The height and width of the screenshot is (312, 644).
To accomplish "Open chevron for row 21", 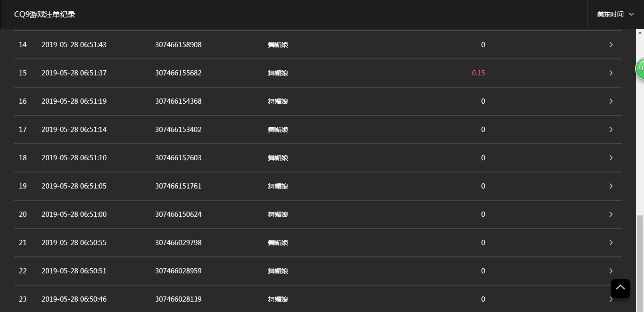I will pos(611,242).
